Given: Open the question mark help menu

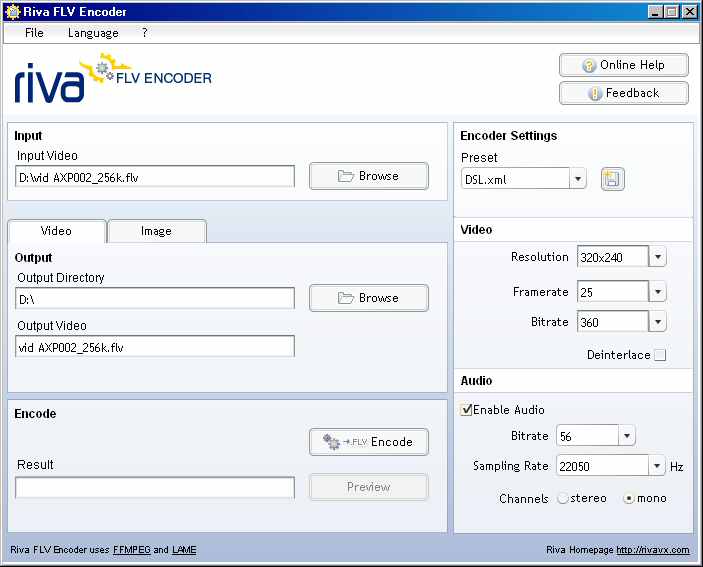Looking at the screenshot, I should [x=144, y=33].
